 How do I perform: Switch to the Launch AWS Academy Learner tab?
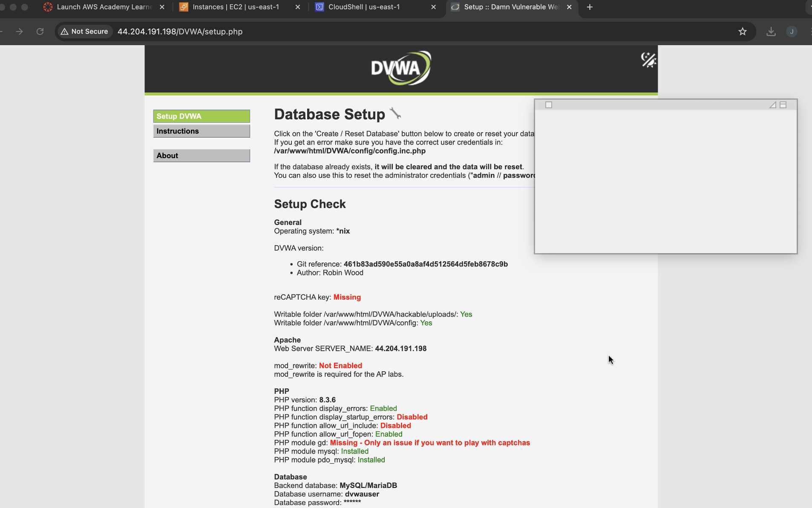coord(104,7)
